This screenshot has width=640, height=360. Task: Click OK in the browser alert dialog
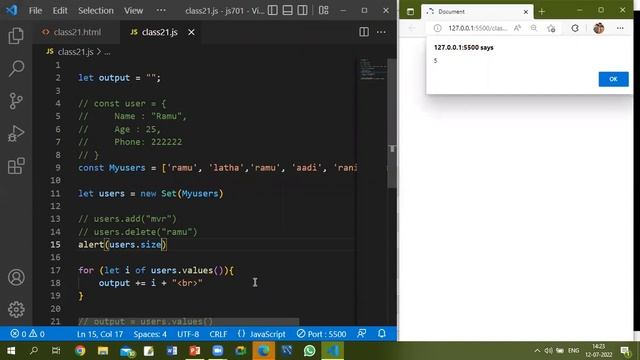pyautogui.click(x=613, y=79)
